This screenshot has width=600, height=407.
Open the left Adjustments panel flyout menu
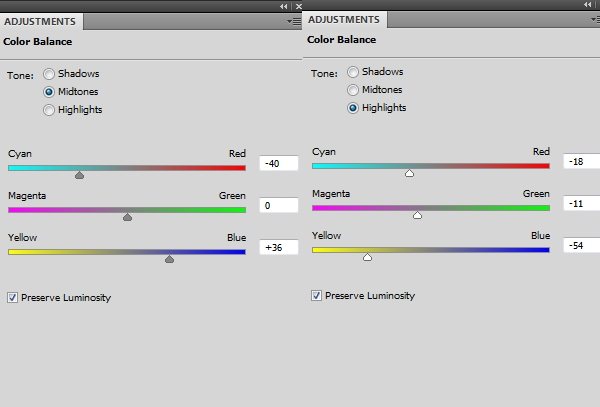[292, 20]
